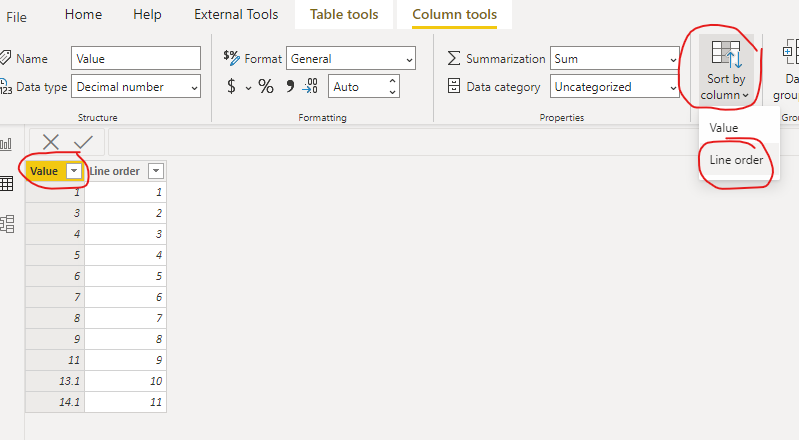The image size is (799, 440).
Task: Open the Line order column filter arrow
Action: click(156, 171)
